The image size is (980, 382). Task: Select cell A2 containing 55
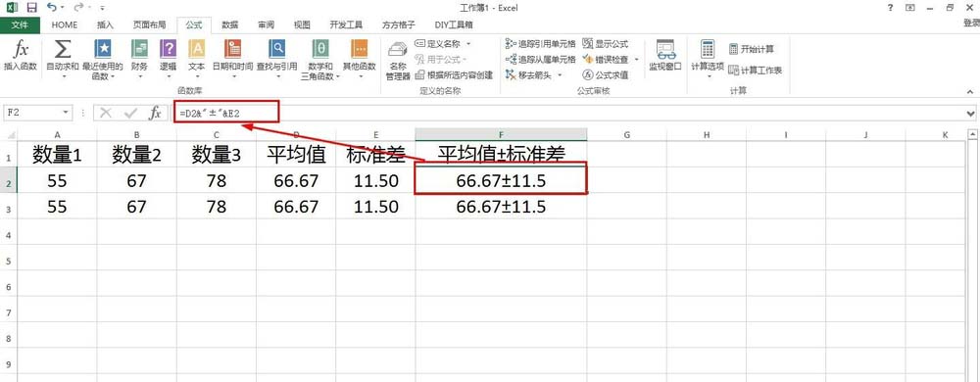[x=57, y=180]
